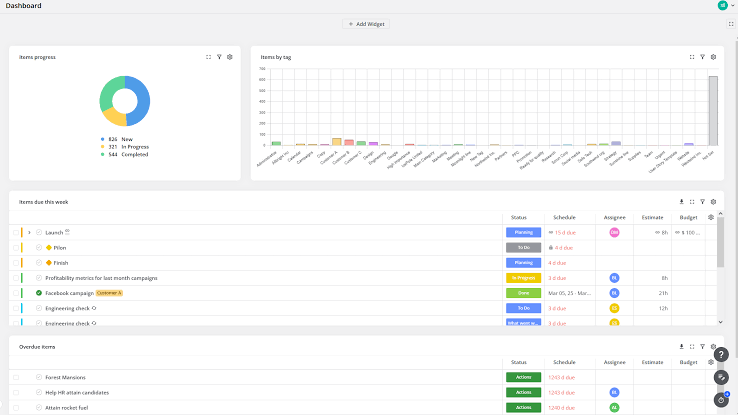This screenshot has height=415, width=738.
Task: Click Facebook campaign completed check icon
Action: click(x=39, y=293)
